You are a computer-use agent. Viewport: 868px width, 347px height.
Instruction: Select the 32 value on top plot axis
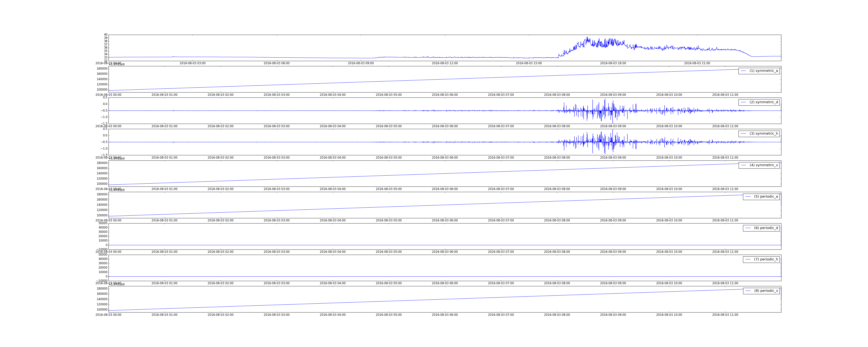coord(106,61)
